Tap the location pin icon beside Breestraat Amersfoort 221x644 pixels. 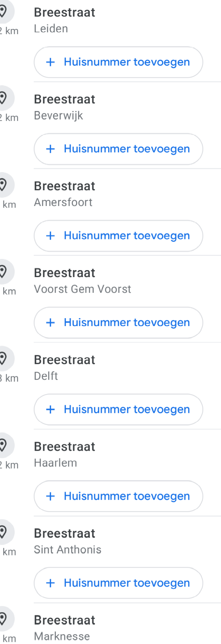3,185
